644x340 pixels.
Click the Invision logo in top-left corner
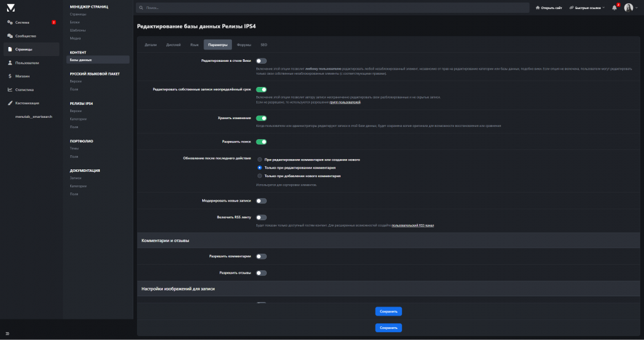10,7
